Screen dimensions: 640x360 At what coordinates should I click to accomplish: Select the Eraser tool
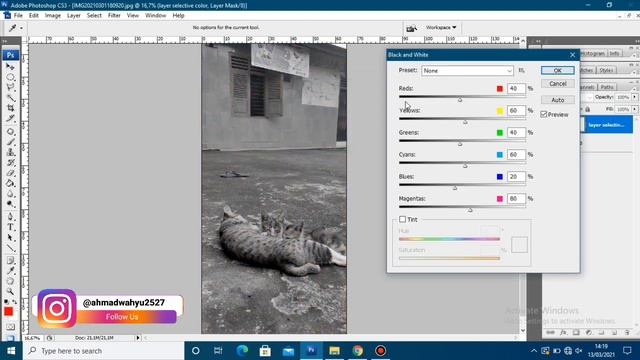pyautogui.click(x=10, y=173)
